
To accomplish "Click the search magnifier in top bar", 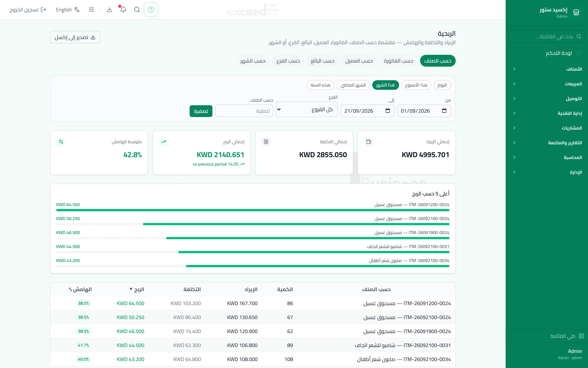I will point(137,10).
